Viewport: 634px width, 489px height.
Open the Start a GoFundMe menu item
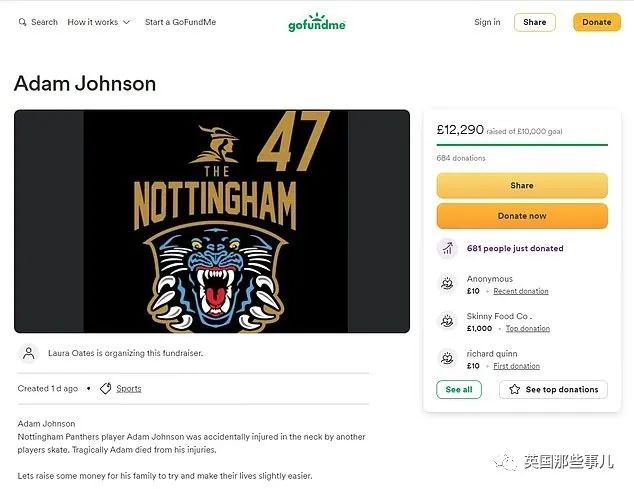(x=180, y=22)
